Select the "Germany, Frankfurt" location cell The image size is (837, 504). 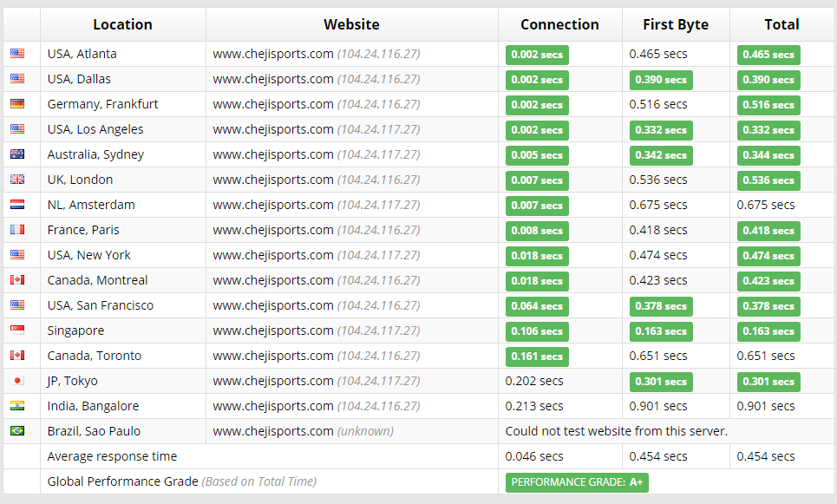[x=123, y=104]
